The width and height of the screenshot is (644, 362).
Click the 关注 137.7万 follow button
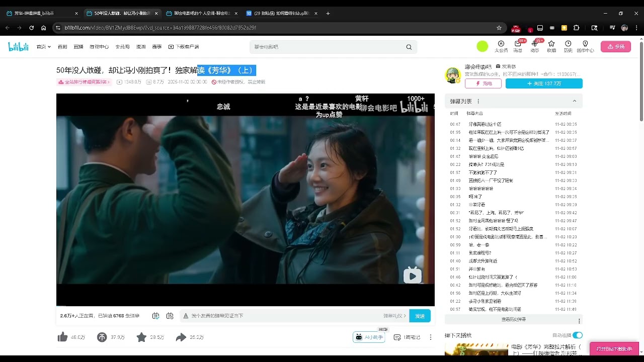(544, 83)
